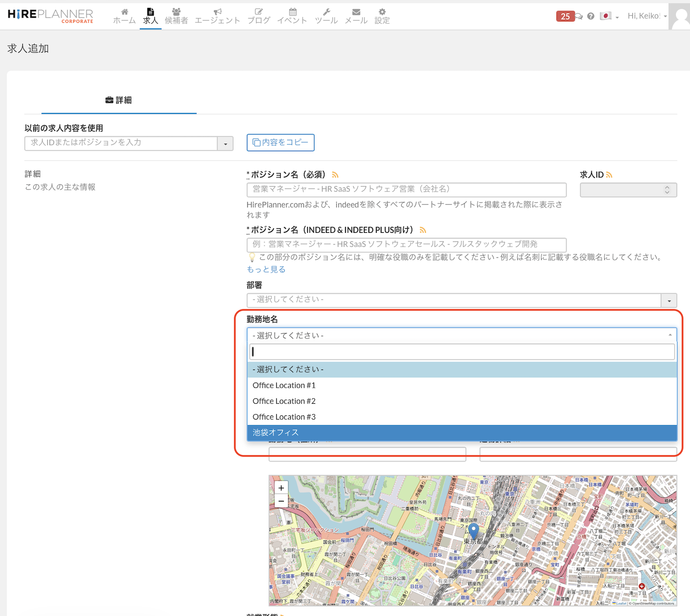The height and width of the screenshot is (616, 690).
Task: Open Settings (設定) gear menu
Action: click(382, 16)
